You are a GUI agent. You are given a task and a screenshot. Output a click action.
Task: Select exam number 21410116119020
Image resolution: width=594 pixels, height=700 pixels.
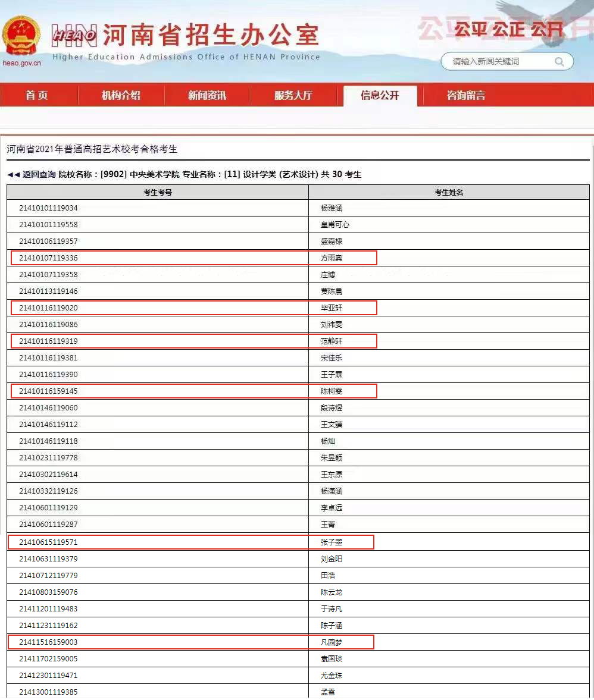click(x=48, y=308)
